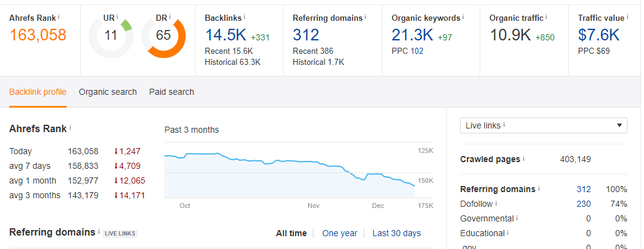
Task: Click the info icon beside Traffic value
Action: (628, 17)
